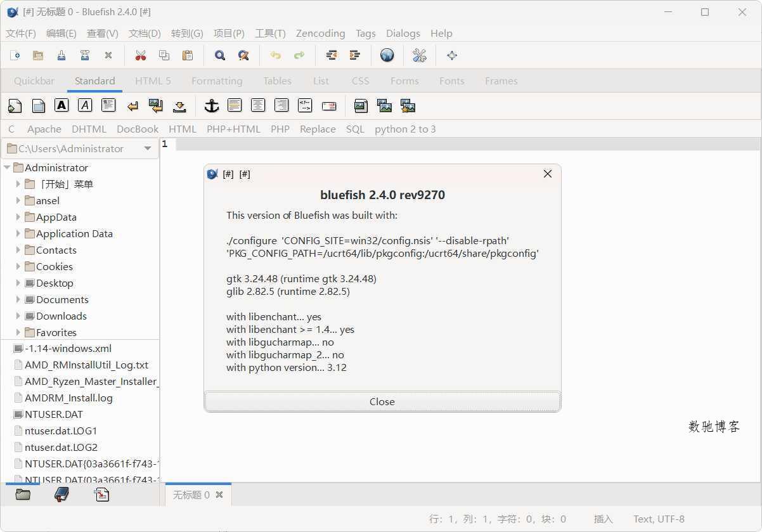Click the Insert thumbnail icon

(x=384, y=106)
